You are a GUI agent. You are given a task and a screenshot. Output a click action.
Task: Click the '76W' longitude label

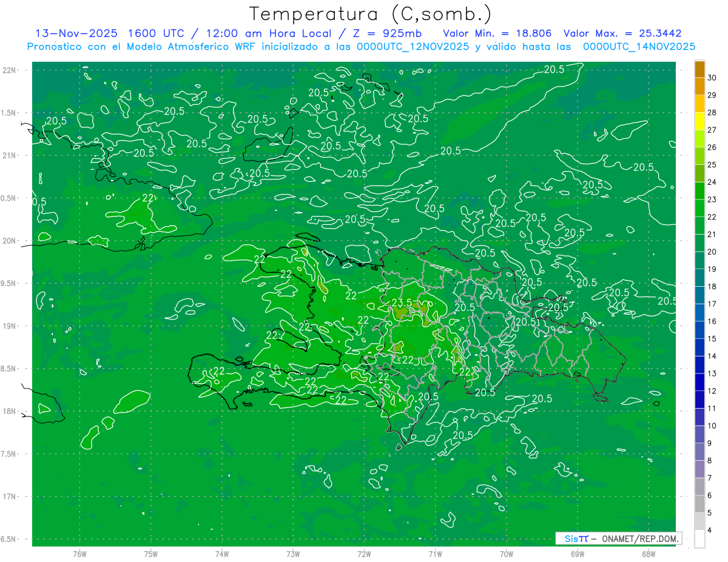coord(79,554)
